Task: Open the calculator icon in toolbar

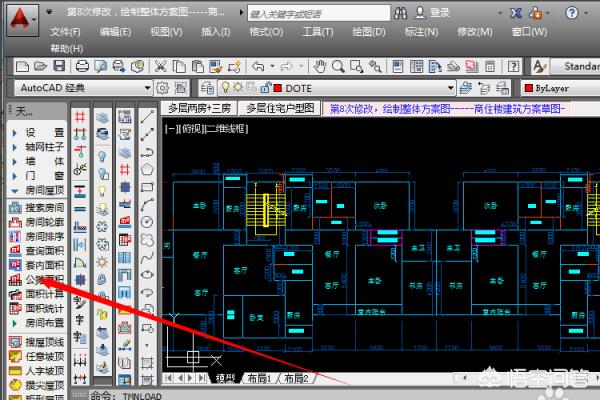Action: coord(490,67)
